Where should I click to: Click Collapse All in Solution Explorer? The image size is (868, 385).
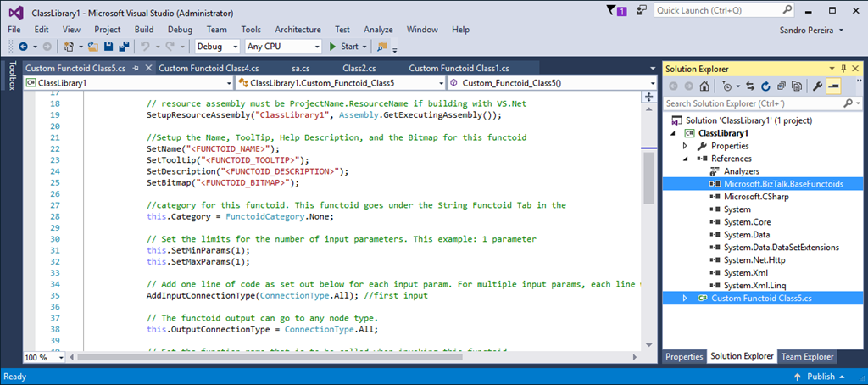pyautogui.click(x=781, y=86)
